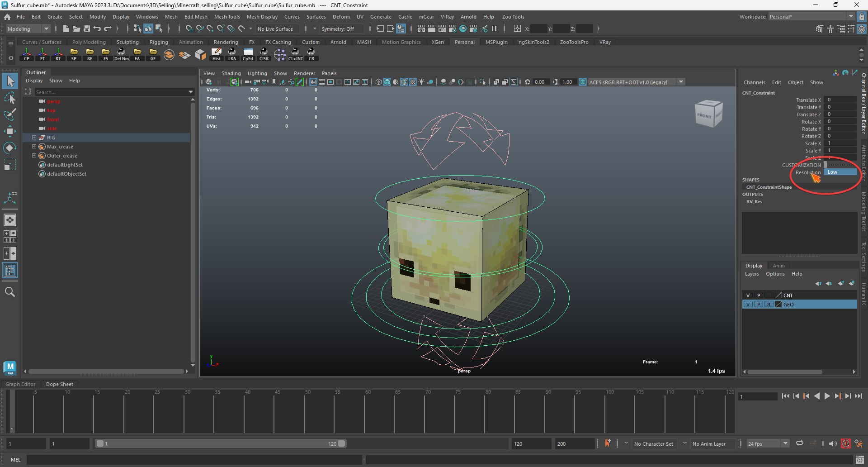868x467 pixels.
Task: Open the Outliner search filter dropdown
Action: pyautogui.click(x=191, y=92)
